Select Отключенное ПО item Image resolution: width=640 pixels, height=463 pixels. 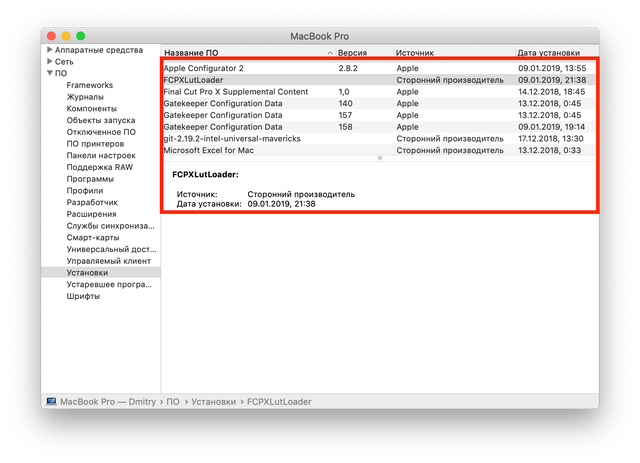(101, 132)
